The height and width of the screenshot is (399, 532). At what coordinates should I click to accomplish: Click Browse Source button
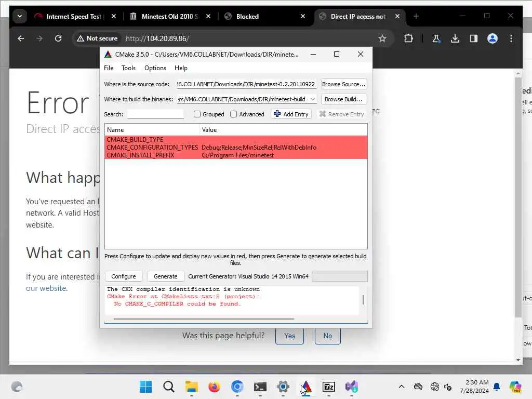pyautogui.click(x=344, y=84)
